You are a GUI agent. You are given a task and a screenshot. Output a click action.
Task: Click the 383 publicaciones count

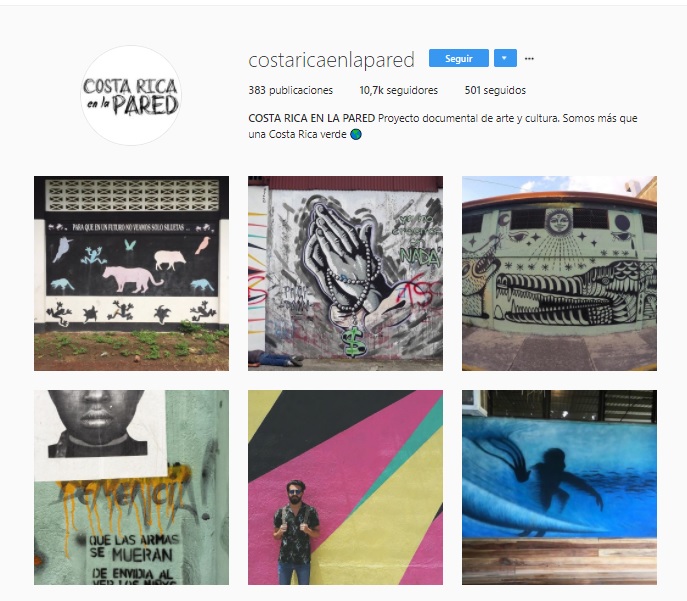[x=290, y=90]
